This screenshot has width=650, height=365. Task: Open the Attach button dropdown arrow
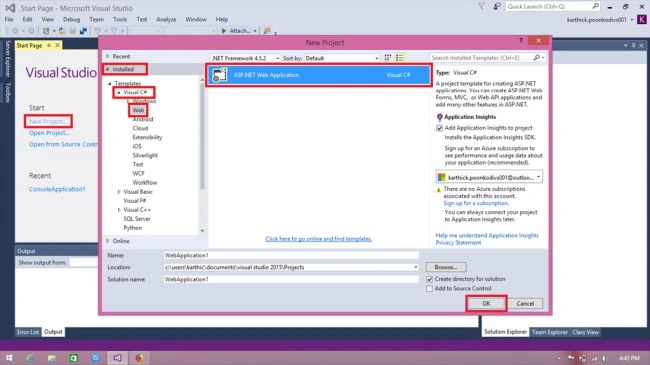(255, 31)
